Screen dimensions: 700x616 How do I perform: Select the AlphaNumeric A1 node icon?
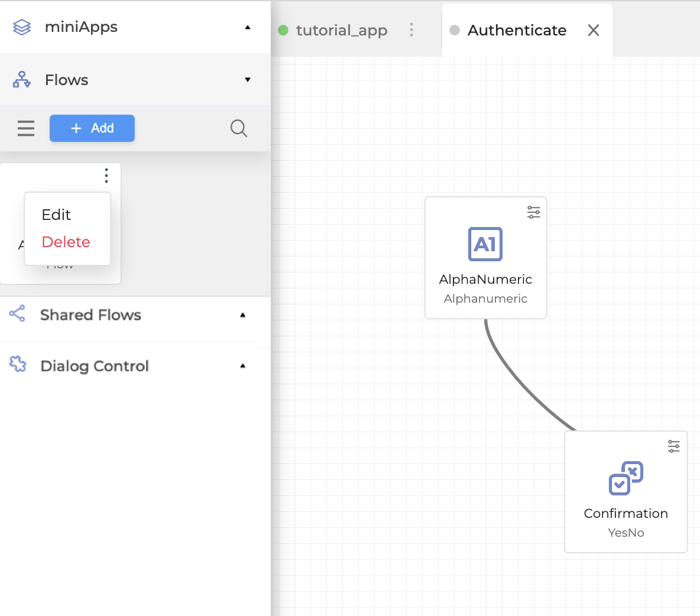click(x=485, y=244)
